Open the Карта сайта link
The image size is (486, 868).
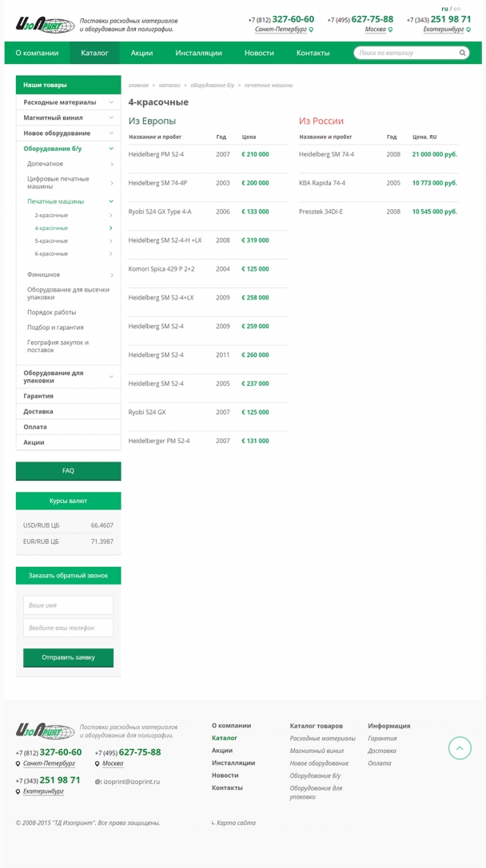tap(236, 822)
